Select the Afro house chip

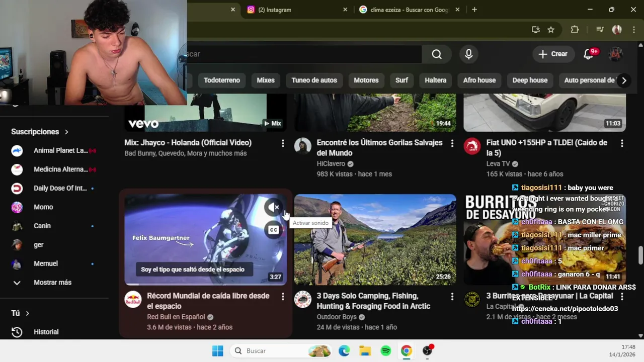479,80
